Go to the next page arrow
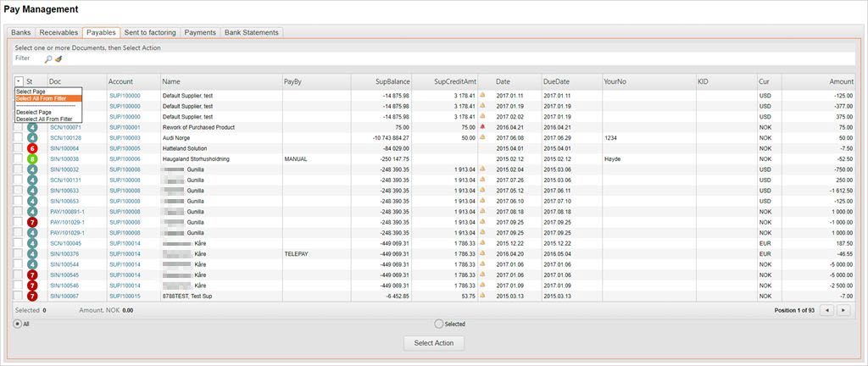 843,310
